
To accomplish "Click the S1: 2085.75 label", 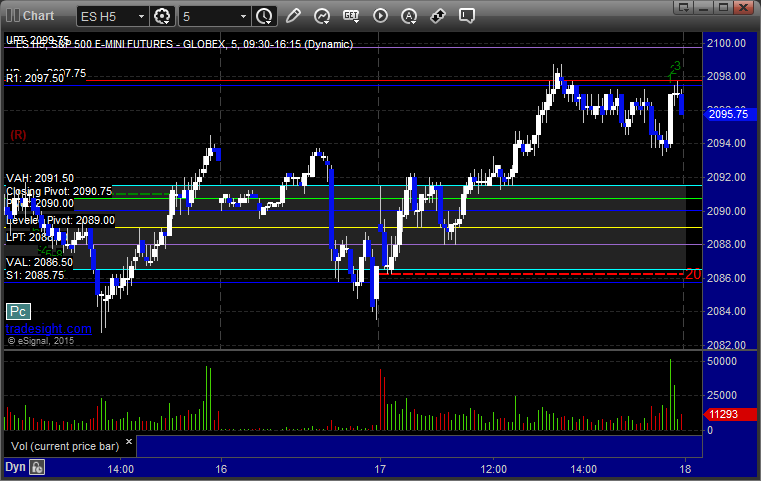I will (35, 275).
